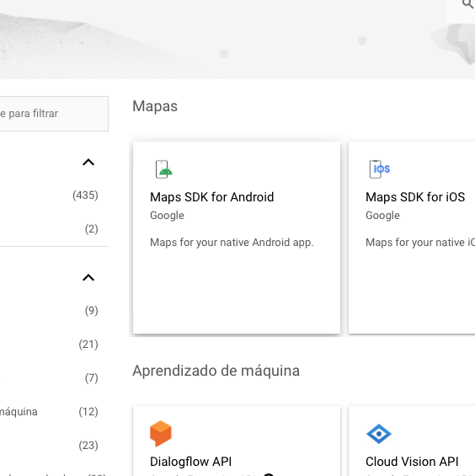Screen dimensions: 475x476
Task: Select the category filter with 23 results
Action: (51, 446)
